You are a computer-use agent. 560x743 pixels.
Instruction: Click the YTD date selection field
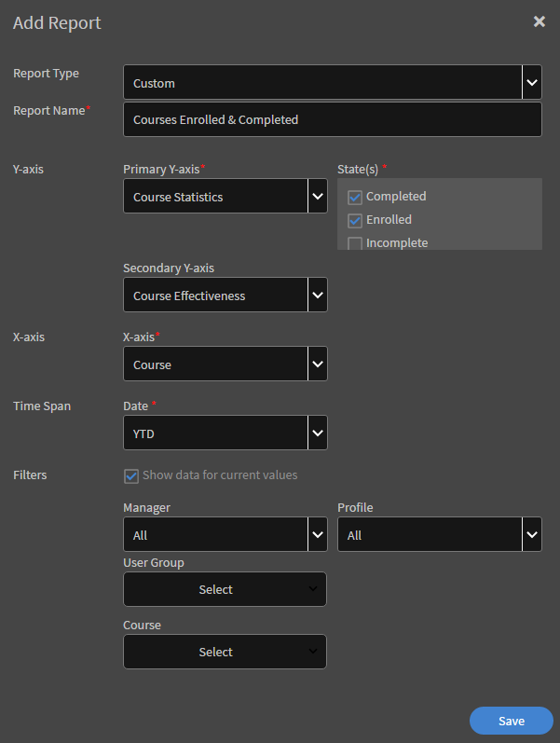pos(215,433)
